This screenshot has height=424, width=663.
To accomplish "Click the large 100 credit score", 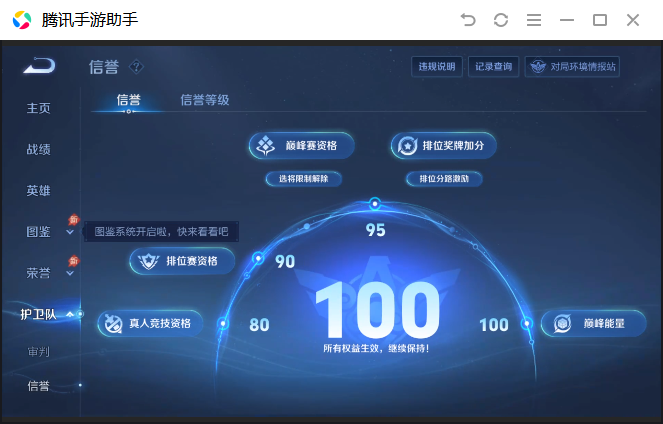I will click(x=378, y=310).
